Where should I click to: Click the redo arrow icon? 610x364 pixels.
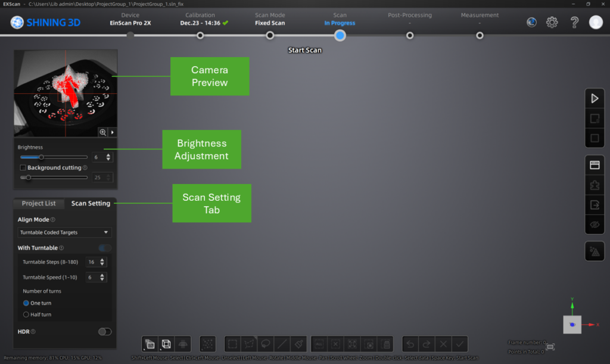427,344
